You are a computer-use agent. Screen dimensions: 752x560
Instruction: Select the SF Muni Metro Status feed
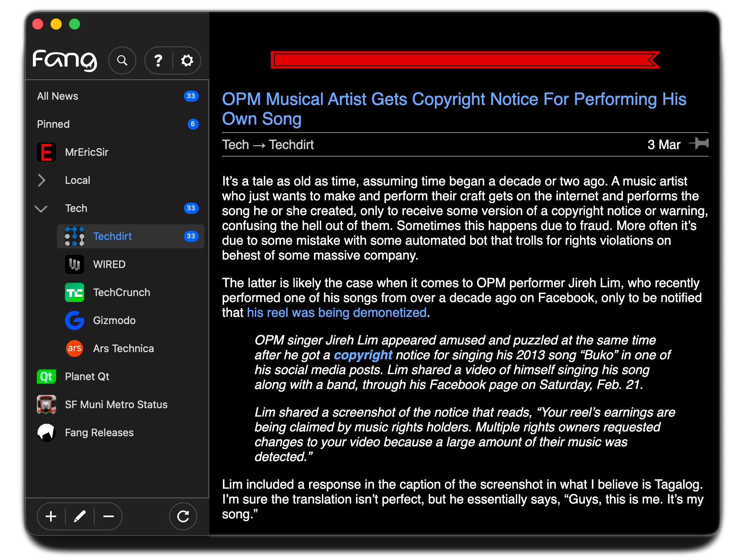pos(116,404)
